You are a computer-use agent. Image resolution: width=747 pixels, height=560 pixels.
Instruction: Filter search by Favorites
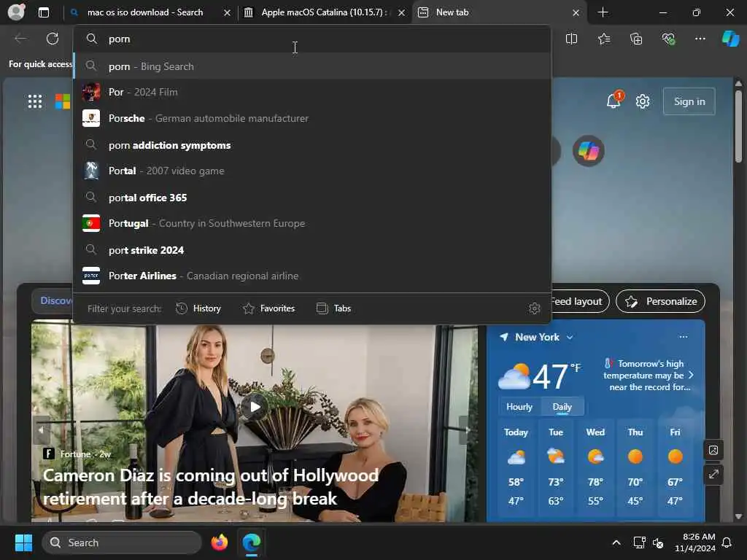click(x=268, y=308)
